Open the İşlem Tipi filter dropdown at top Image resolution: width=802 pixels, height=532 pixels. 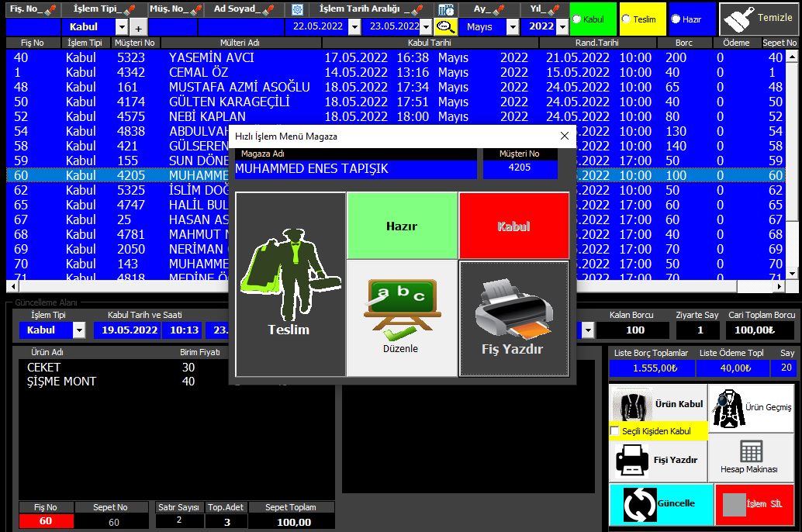coord(121,27)
